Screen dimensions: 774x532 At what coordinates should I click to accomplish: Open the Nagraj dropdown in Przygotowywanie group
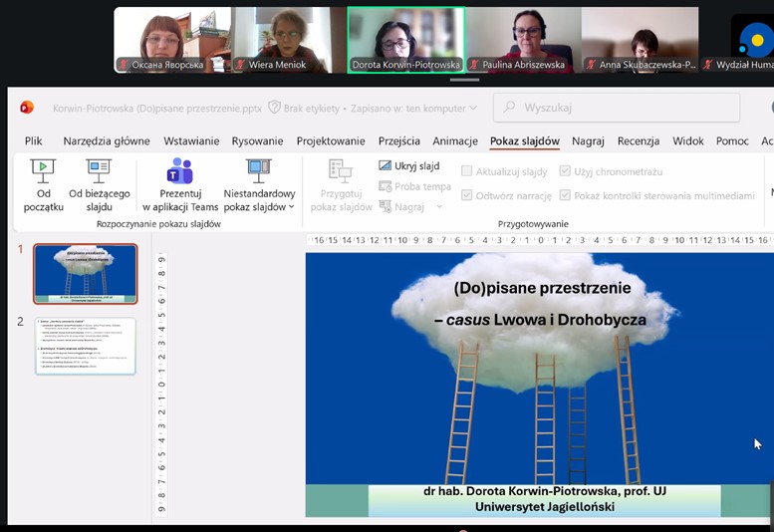tap(439, 207)
